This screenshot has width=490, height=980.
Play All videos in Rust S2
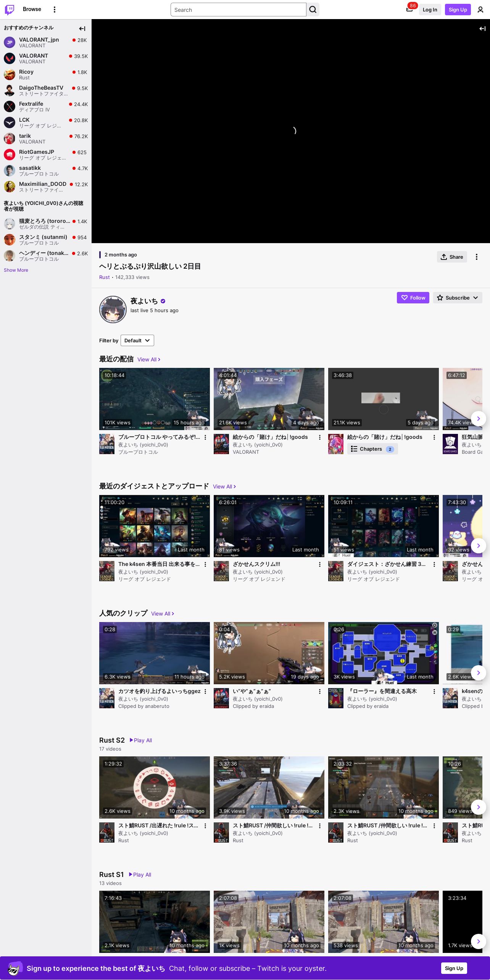pos(141,740)
